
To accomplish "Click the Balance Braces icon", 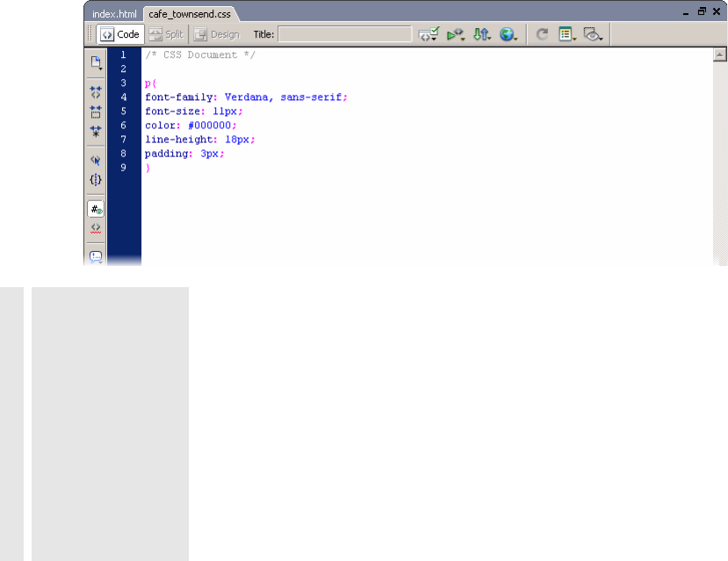I will 96,180.
